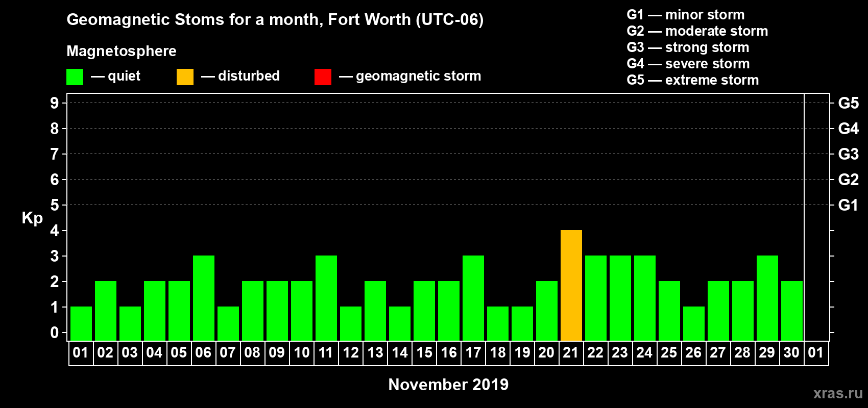Select the green bar for day 01
Screen dimensions: 868x408
coord(81,323)
